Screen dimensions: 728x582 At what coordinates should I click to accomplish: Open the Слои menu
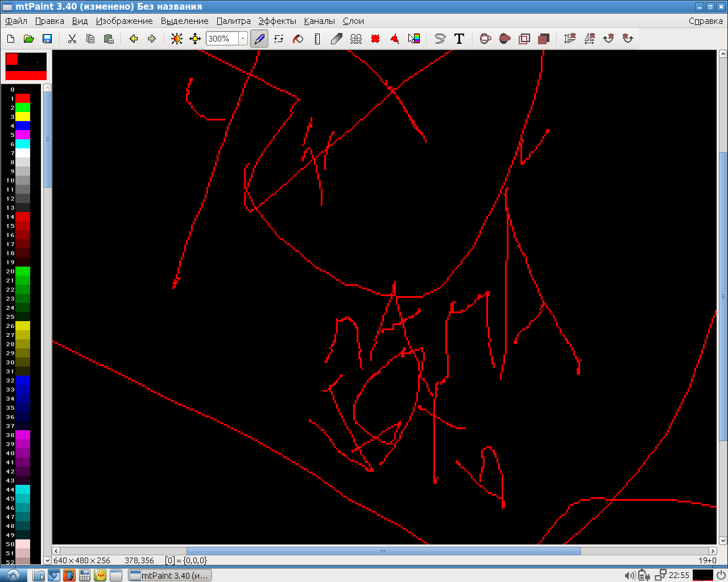[353, 21]
